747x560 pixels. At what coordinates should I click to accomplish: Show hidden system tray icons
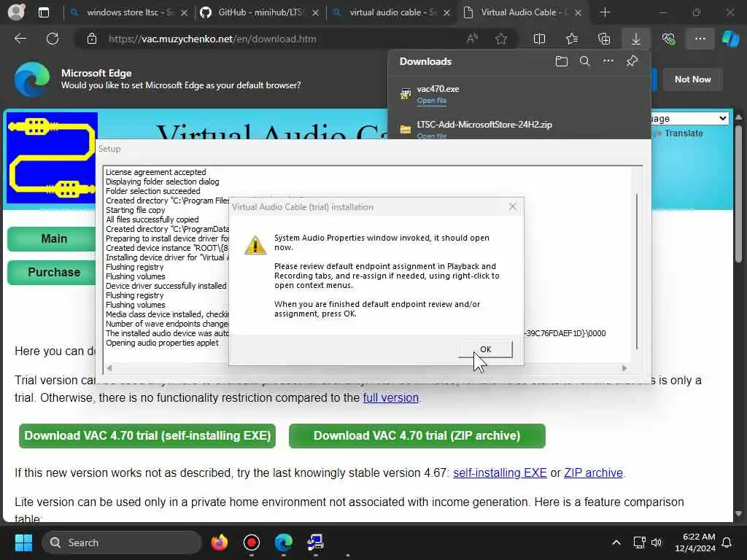pos(616,542)
